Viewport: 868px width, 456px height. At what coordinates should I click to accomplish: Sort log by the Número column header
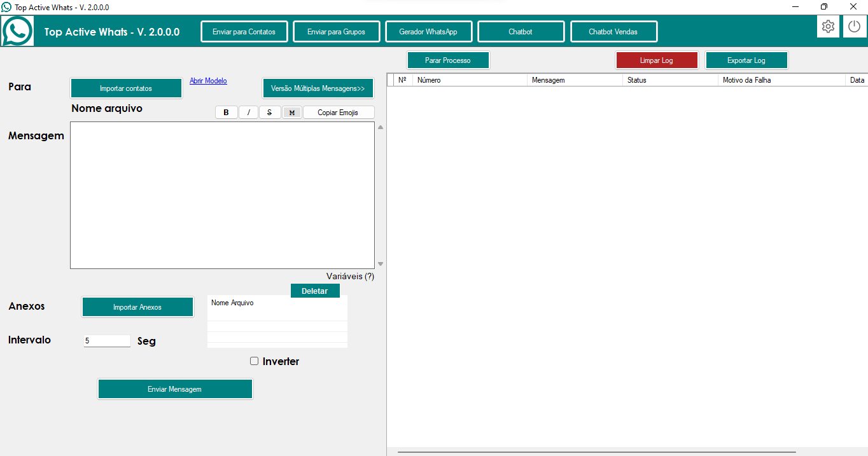[470, 80]
